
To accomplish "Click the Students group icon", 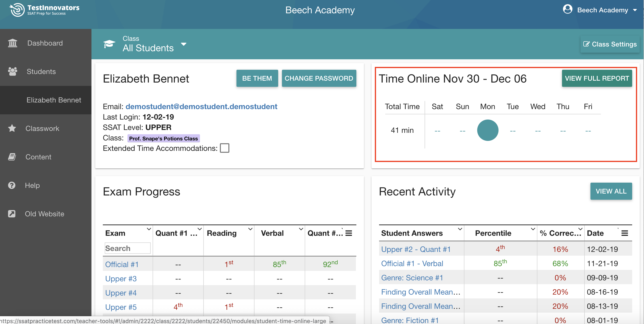I will pyautogui.click(x=13, y=72).
